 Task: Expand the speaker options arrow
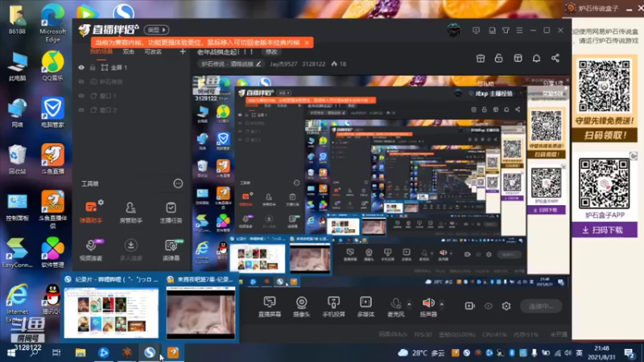[x=441, y=304]
